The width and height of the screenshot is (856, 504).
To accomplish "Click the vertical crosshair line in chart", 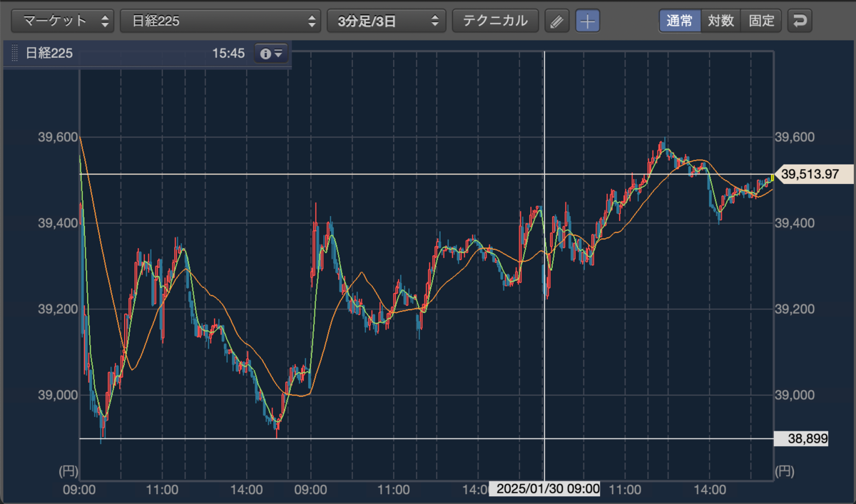I will [544, 265].
